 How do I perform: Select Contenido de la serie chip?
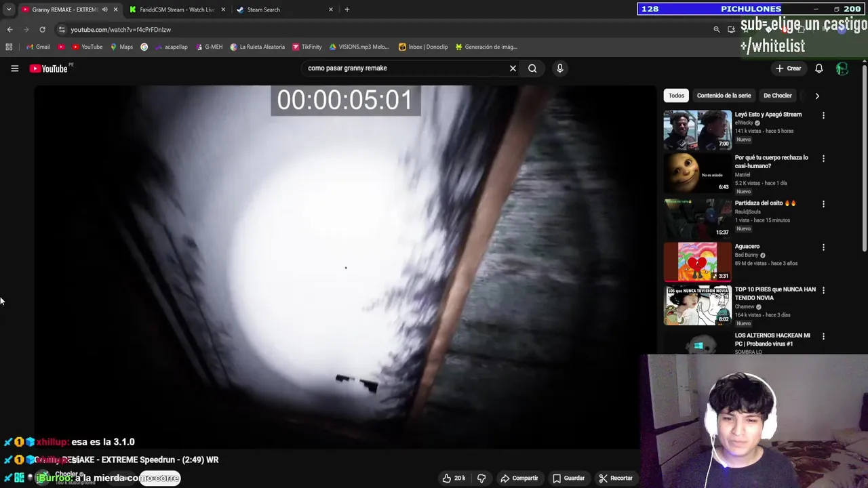[x=724, y=96]
